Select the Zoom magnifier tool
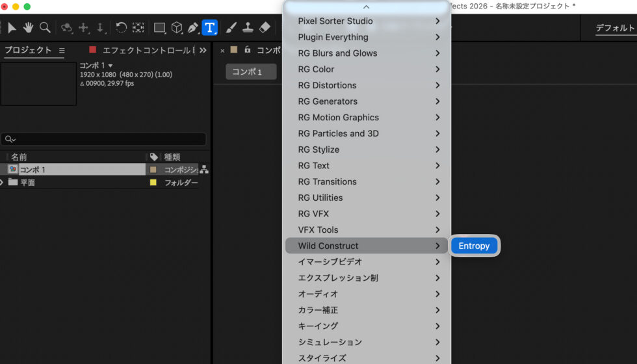 point(45,27)
